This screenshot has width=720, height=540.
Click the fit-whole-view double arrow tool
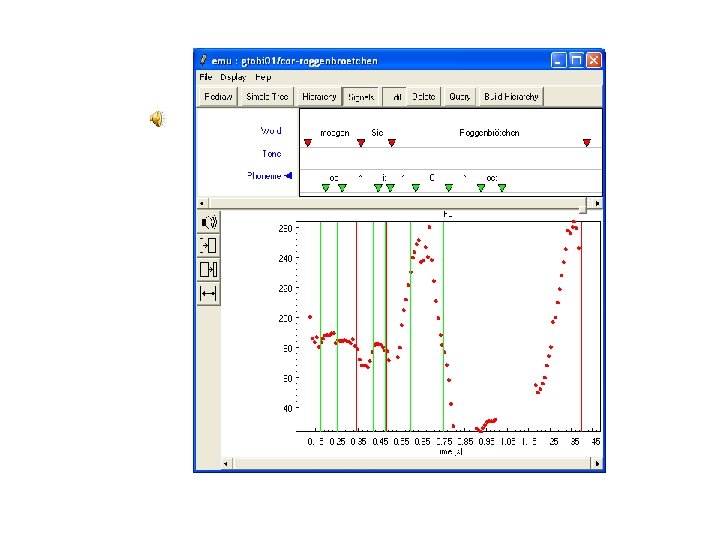pyautogui.click(x=209, y=293)
